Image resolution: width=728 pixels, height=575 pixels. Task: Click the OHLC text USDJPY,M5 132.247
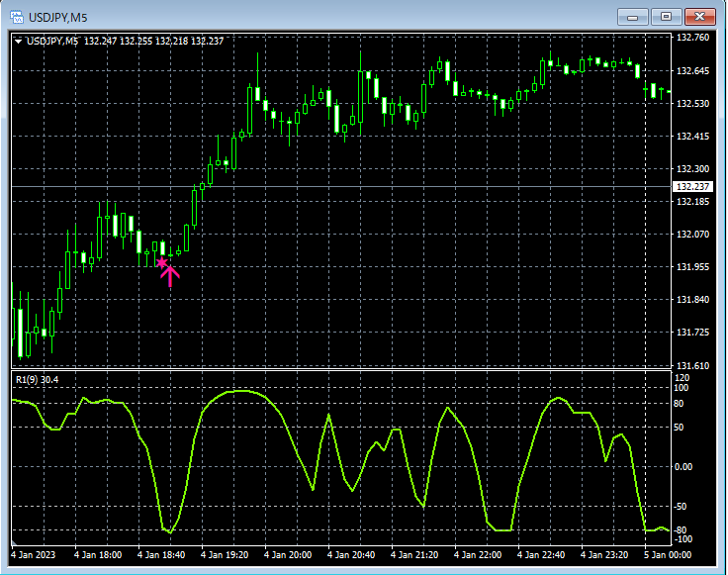71,42
